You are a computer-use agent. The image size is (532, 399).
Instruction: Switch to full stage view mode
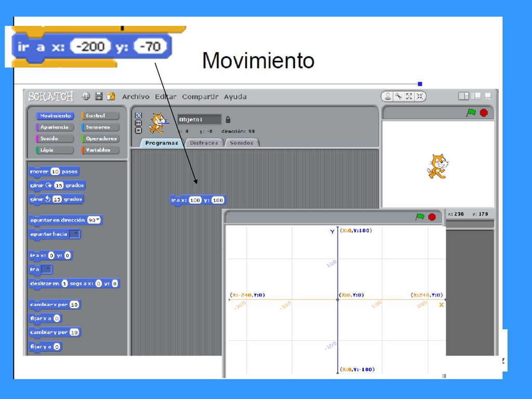tap(476, 96)
